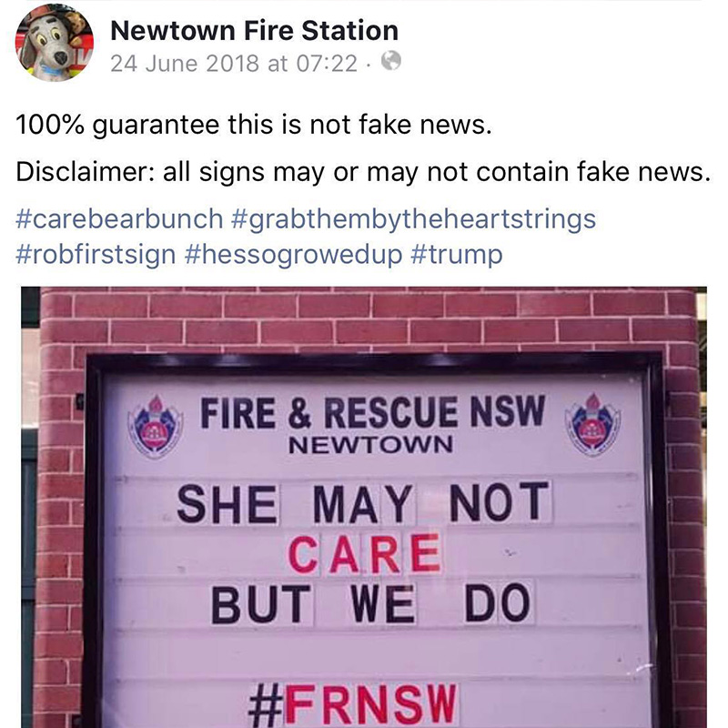Click the BUT WE DO sign line
This screenshot has height=728, width=728.
point(371,603)
